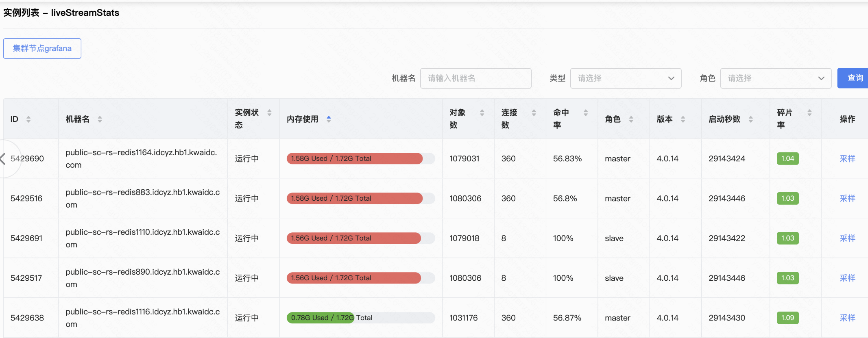The width and height of the screenshot is (868, 338).
Task: Expand collapsed side panel with left chevron
Action: [3, 158]
